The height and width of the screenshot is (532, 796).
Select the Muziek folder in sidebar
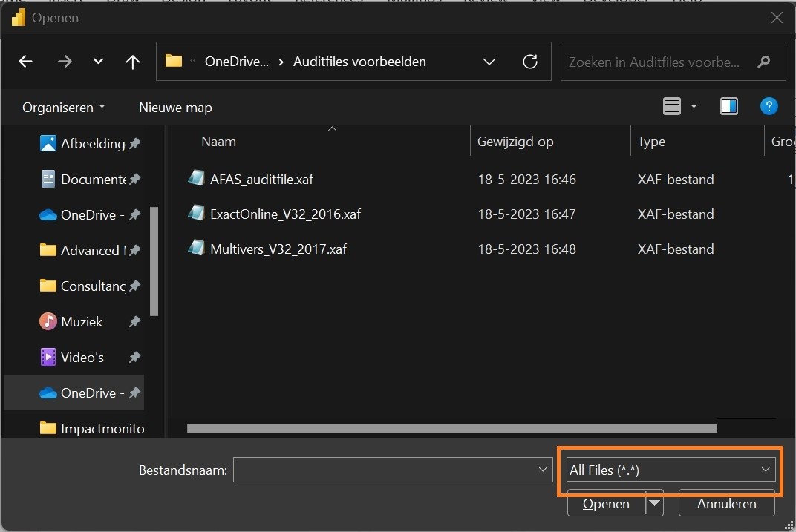pyautogui.click(x=82, y=322)
